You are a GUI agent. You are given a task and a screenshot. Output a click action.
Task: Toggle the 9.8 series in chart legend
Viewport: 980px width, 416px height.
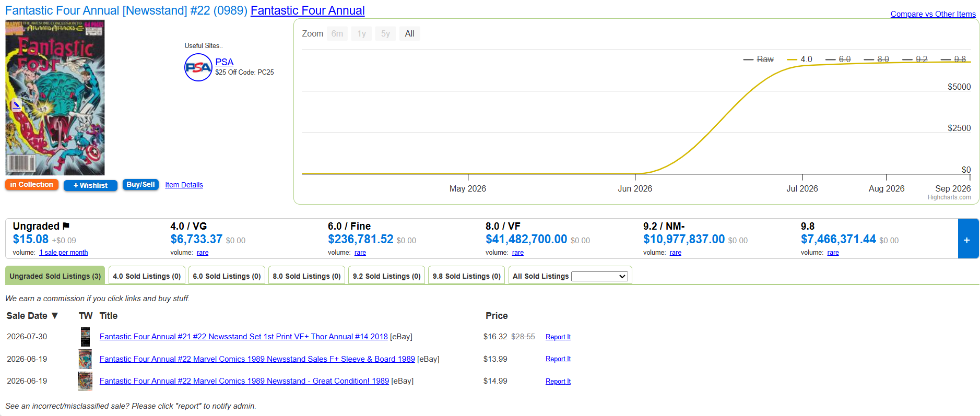click(953, 60)
